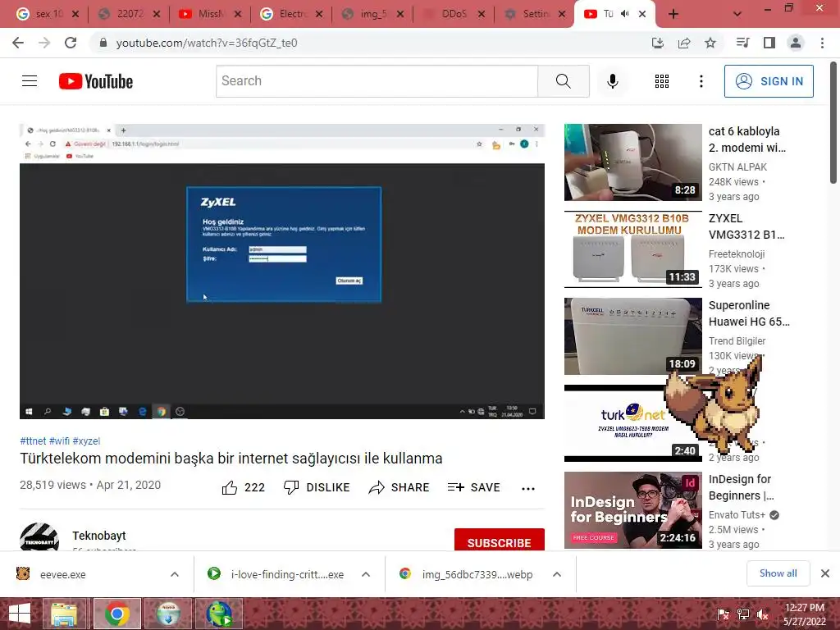Click Chrome icon in taskbar
Viewport: 840px width, 630px height.
pyautogui.click(x=116, y=614)
